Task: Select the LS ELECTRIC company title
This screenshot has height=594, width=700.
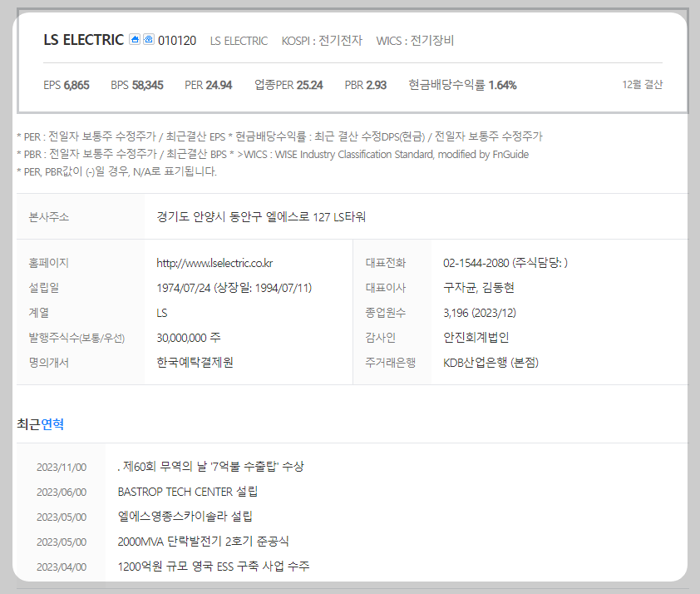Action: [83, 40]
